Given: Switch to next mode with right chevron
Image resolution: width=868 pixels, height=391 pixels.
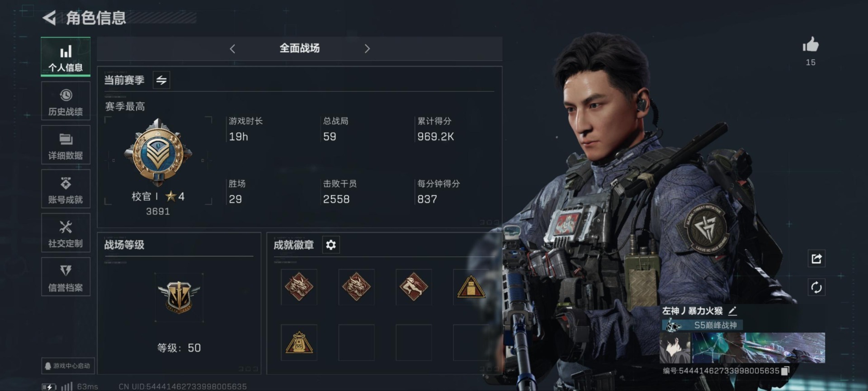Looking at the screenshot, I should 367,49.
